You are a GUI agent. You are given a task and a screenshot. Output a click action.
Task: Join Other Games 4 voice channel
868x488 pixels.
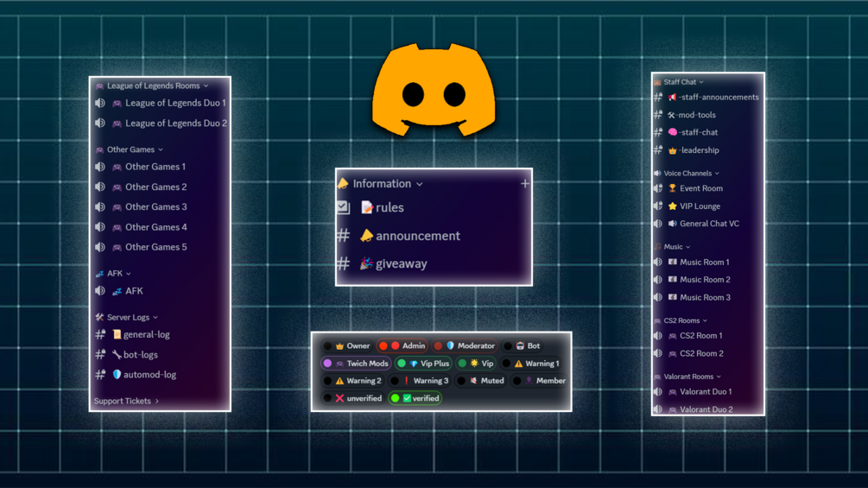pyautogui.click(x=141, y=227)
